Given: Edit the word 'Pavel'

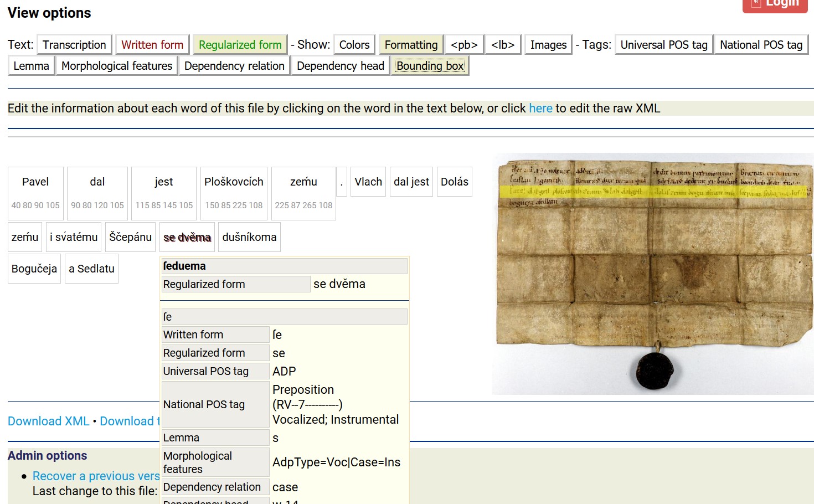Looking at the screenshot, I should 35,193.
